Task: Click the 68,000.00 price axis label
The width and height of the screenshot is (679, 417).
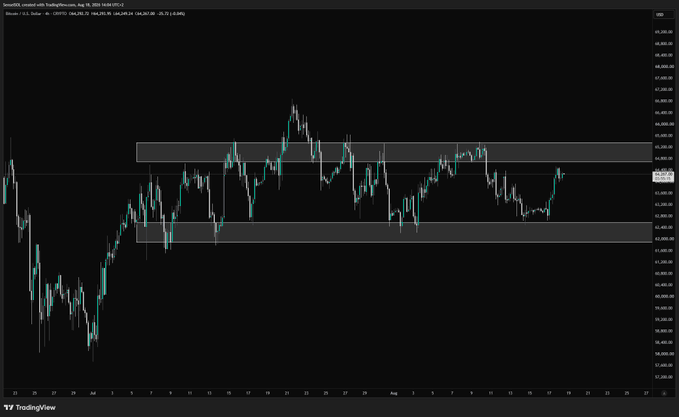Action: pyautogui.click(x=664, y=67)
